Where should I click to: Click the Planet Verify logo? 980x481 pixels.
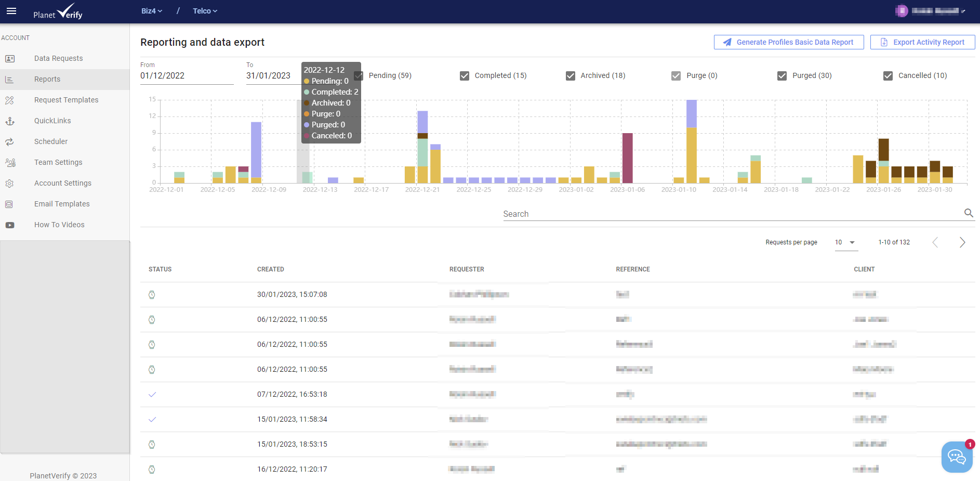pyautogui.click(x=58, y=11)
